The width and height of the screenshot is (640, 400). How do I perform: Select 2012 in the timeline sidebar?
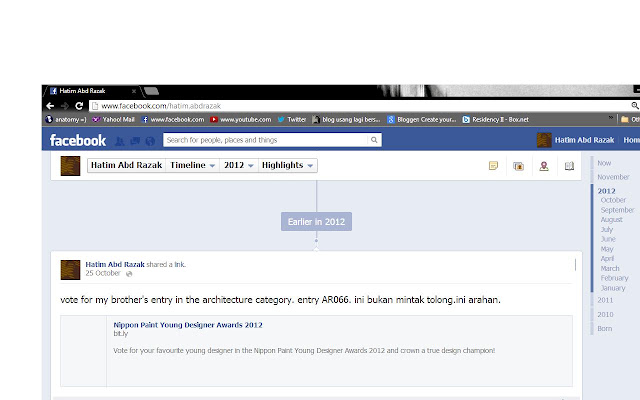(x=606, y=191)
